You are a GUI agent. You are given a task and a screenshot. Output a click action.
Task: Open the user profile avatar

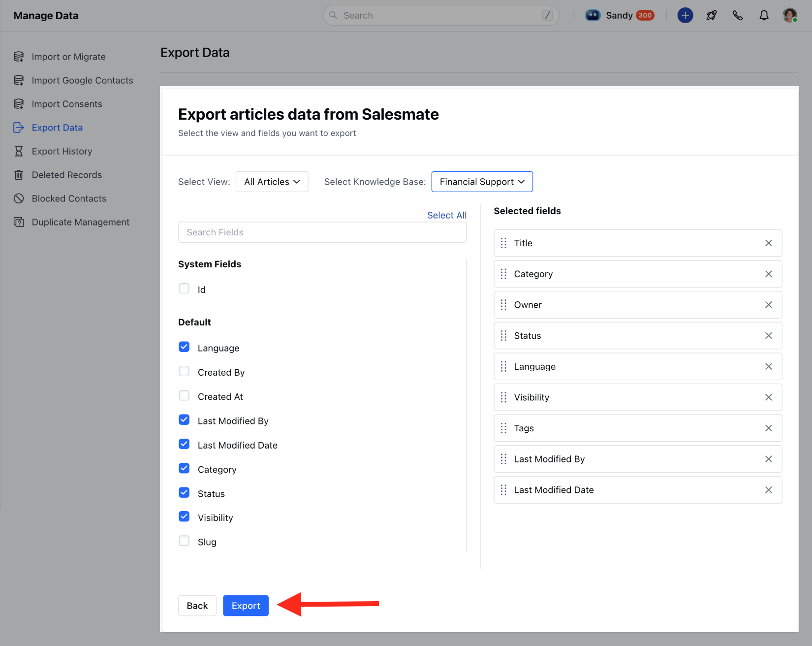click(790, 15)
